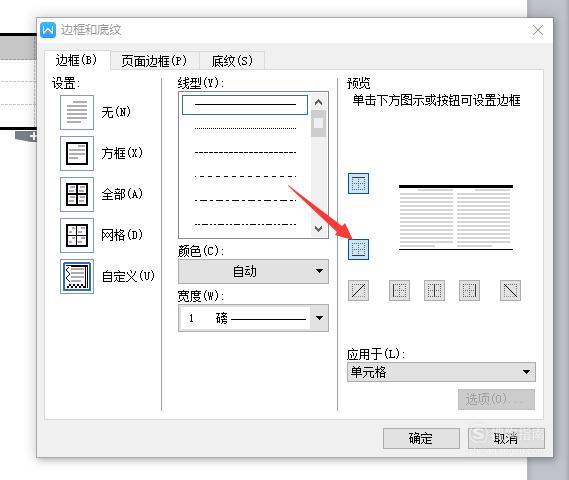Viewport: 569px width, 480px height.
Task: Switch to the 底纹(S) tab
Action: (x=232, y=61)
